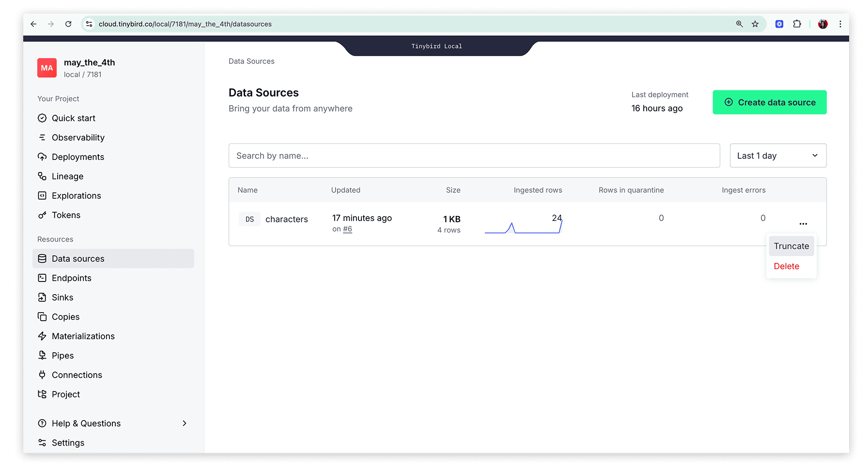
Task: Click the Pipes icon in sidebar
Action: [42, 356]
